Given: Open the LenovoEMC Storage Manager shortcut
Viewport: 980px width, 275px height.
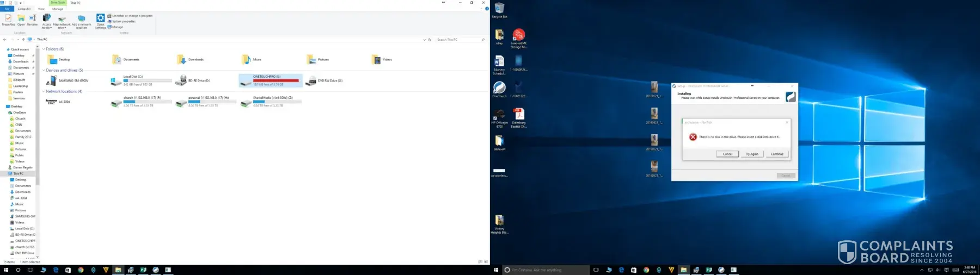Looking at the screenshot, I should click(x=519, y=37).
